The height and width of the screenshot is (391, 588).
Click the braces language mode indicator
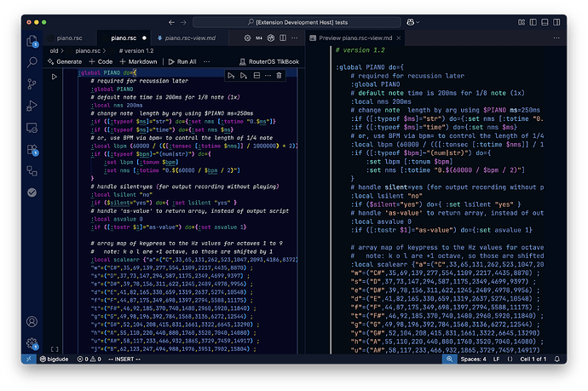pyautogui.click(x=510, y=359)
